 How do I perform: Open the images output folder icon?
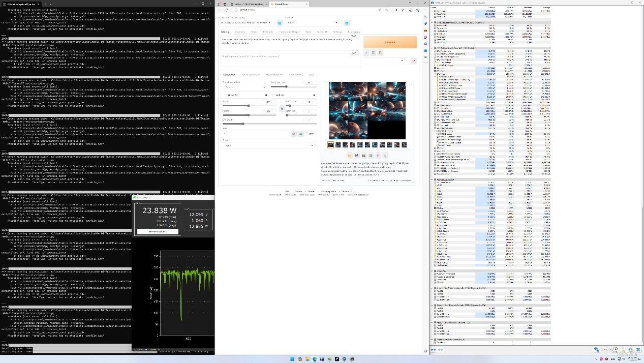click(349, 156)
